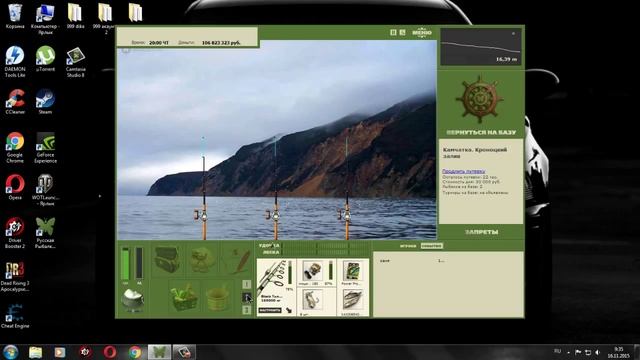Click the ship steering wheel icon
Image resolution: width=640 pixels, height=360 pixels.
[x=480, y=99]
